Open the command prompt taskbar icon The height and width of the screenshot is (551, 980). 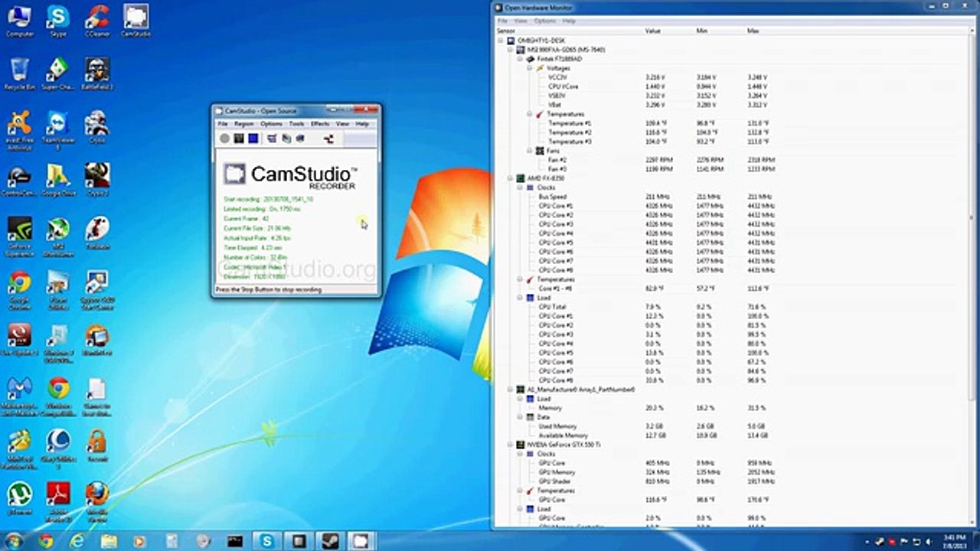pyautogui.click(x=234, y=541)
